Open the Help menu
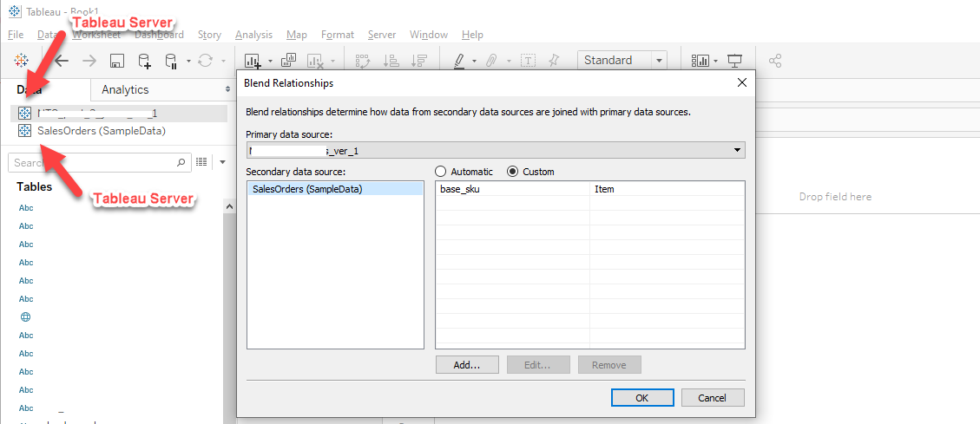 tap(472, 35)
